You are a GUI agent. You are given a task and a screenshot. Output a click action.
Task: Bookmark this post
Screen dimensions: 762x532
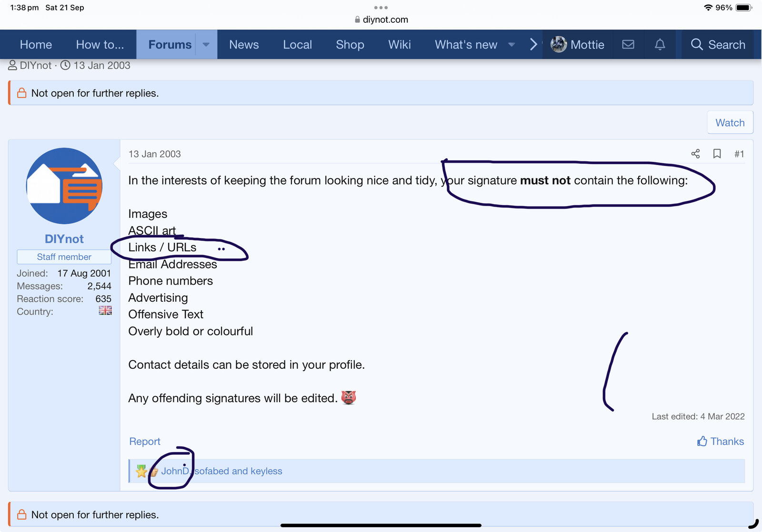point(717,154)
